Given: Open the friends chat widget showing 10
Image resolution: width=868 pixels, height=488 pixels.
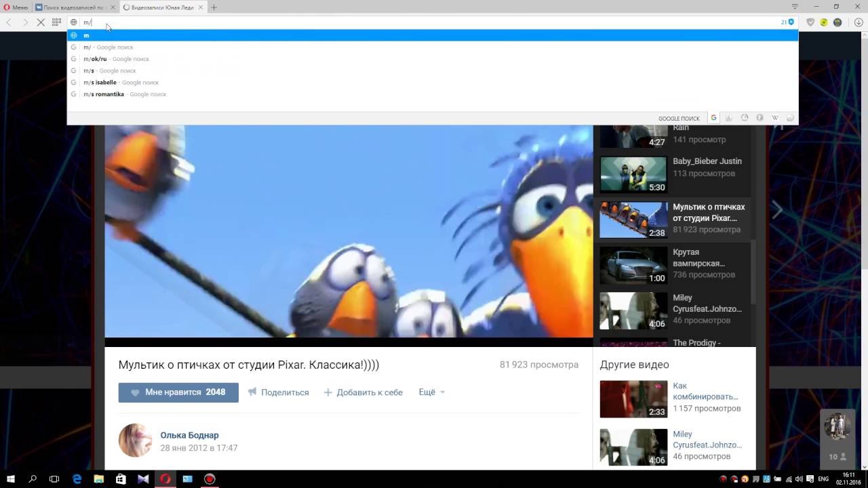Looking at the screenshot, I should (x=837, y=438).
